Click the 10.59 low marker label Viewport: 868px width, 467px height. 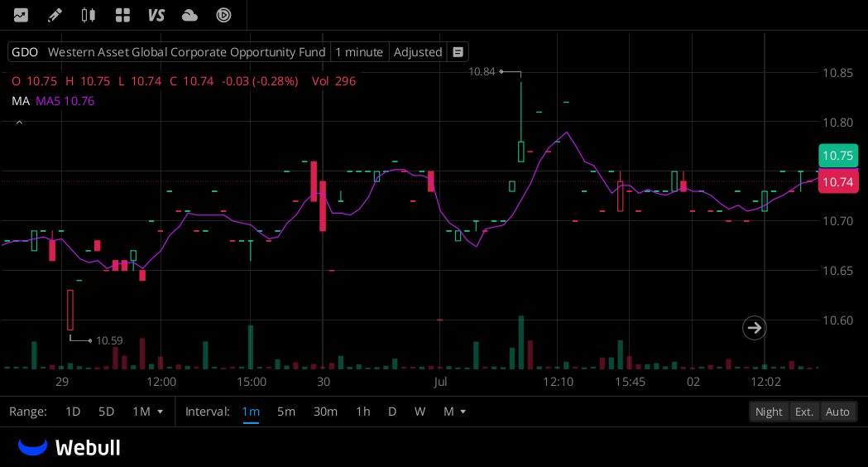point(109,340)
